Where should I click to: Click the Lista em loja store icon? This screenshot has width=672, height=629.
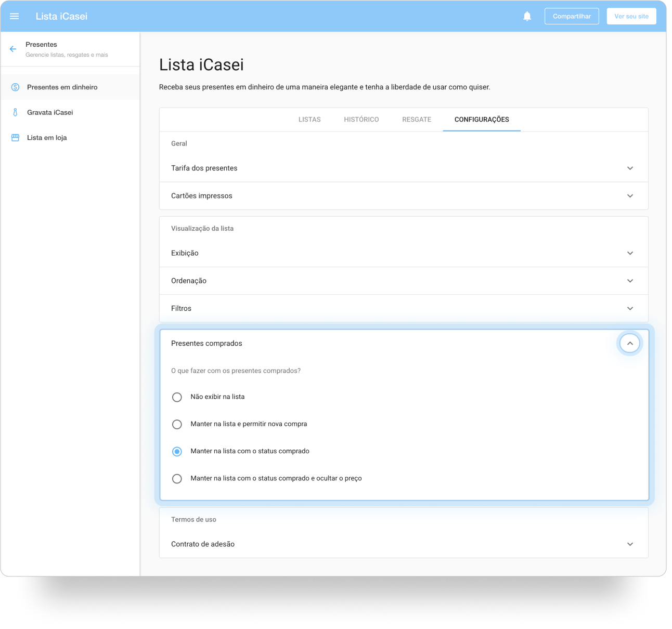[x=16, y=138]
